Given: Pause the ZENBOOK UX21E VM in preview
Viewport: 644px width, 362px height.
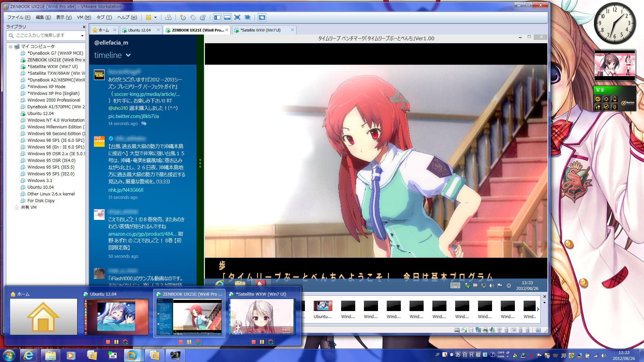Looking at the screenshot, I should click(189, 342).
